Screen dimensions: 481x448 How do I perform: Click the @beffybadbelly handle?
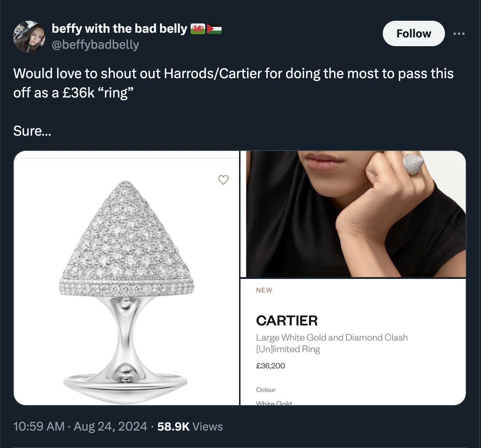click(95, 44)
